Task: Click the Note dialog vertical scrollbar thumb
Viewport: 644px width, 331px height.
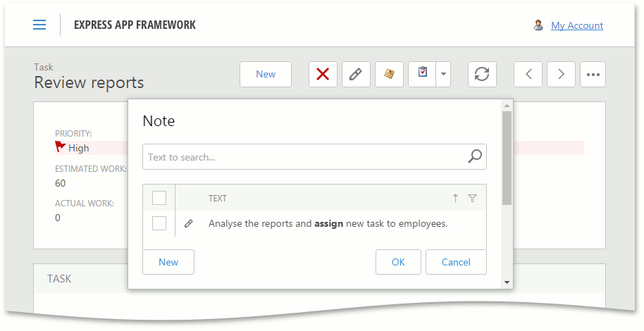Action: (507, 158)
